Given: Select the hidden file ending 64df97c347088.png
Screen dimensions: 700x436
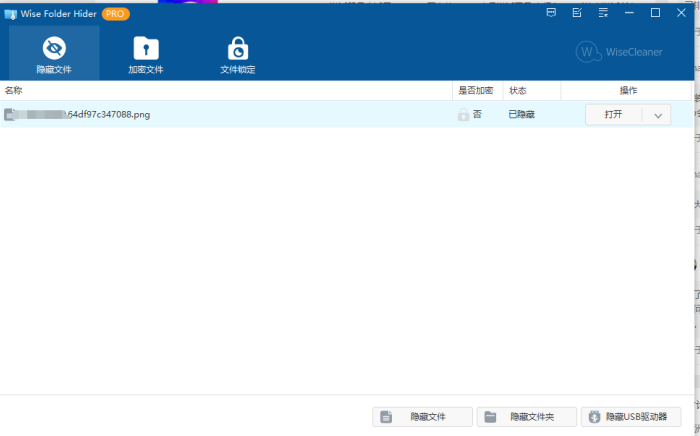Looking at the screenshot, I should tap(346, 115).
